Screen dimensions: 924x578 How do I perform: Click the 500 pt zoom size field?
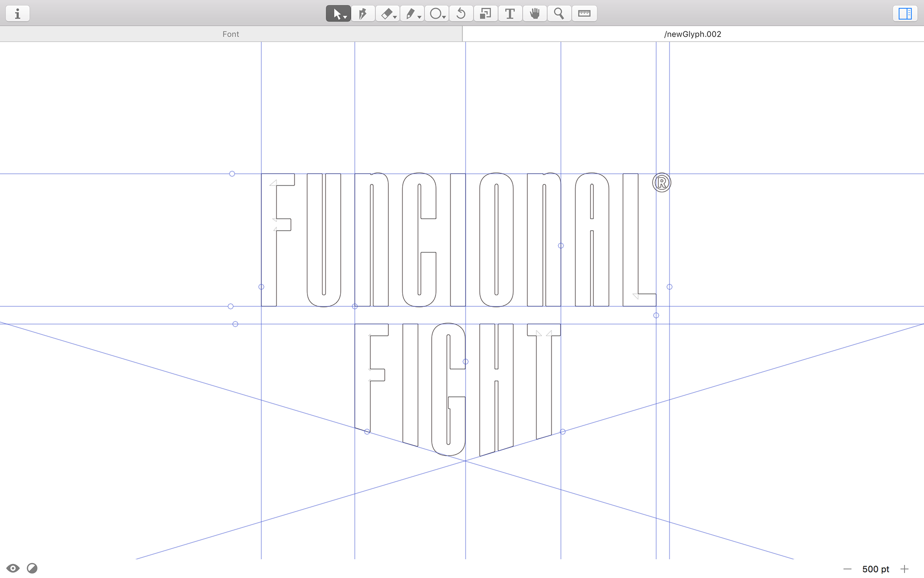coord(876,569)
